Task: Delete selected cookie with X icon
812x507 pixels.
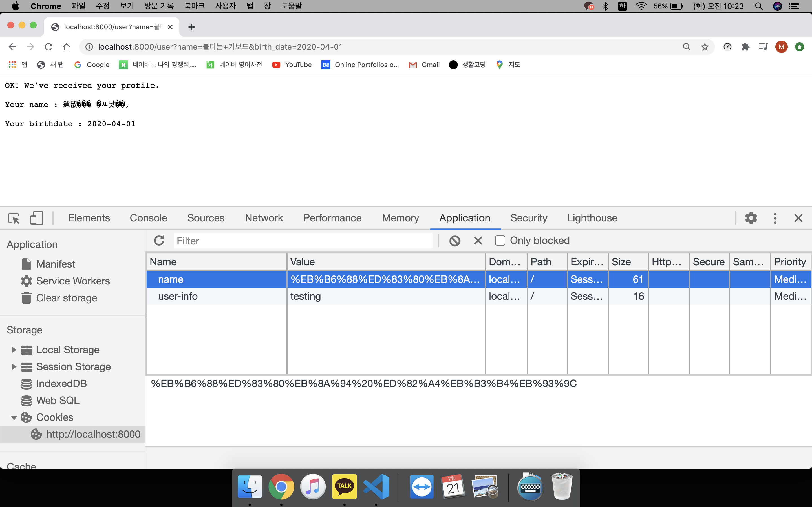Action: click(478, 241)
